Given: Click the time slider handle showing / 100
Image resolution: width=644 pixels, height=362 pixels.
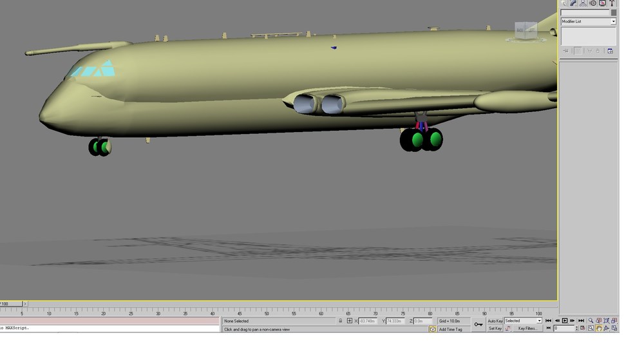Looking at the screenshot, I should (11, 303).
